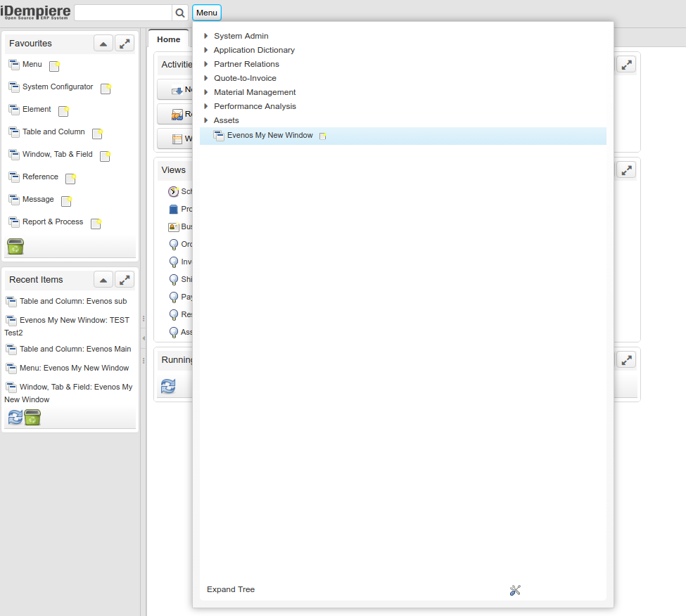Click new-record icon beside Evenos My New Window menu entry
This screenshot has height=616, width=686.
(x=323, y=136)
